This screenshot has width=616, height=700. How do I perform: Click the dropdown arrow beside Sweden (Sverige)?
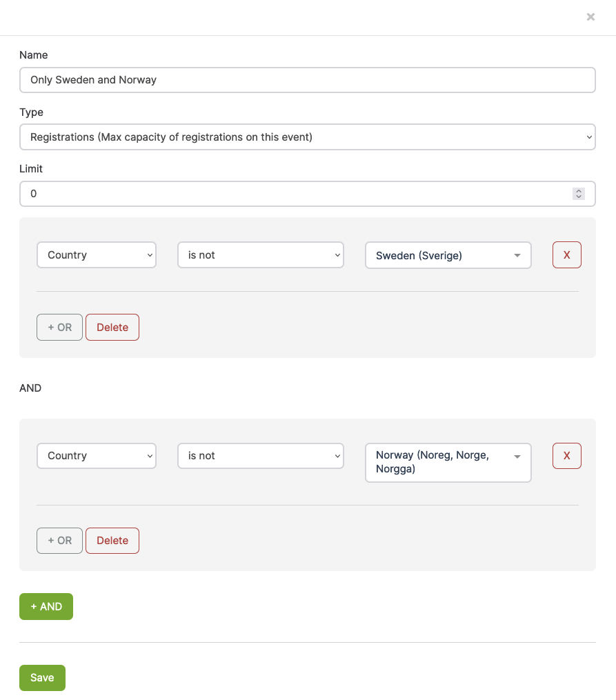517,256
